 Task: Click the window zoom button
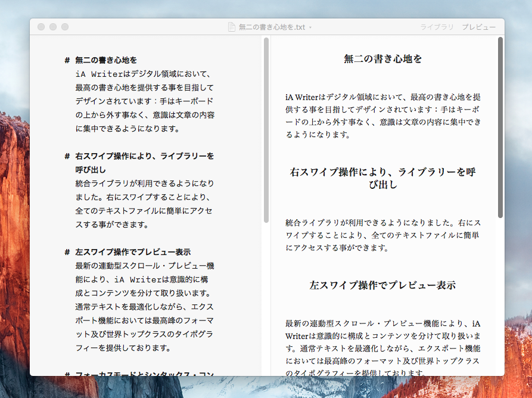(65, 27)
